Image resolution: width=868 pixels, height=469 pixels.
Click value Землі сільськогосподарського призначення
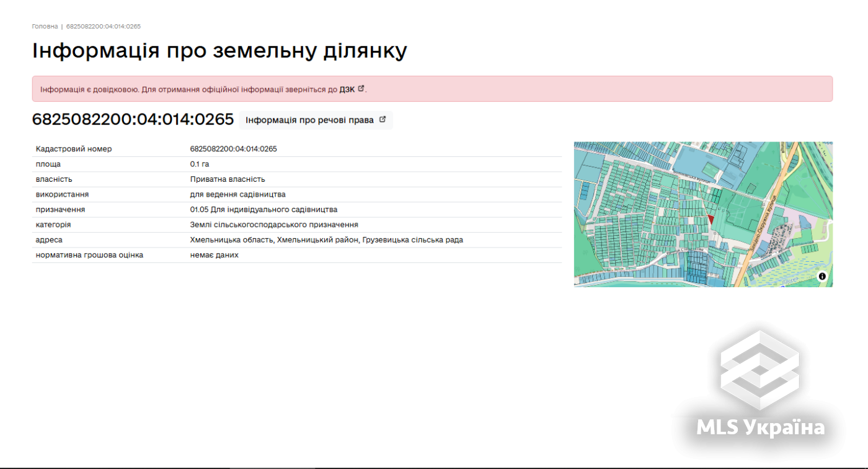pos(274,225)
